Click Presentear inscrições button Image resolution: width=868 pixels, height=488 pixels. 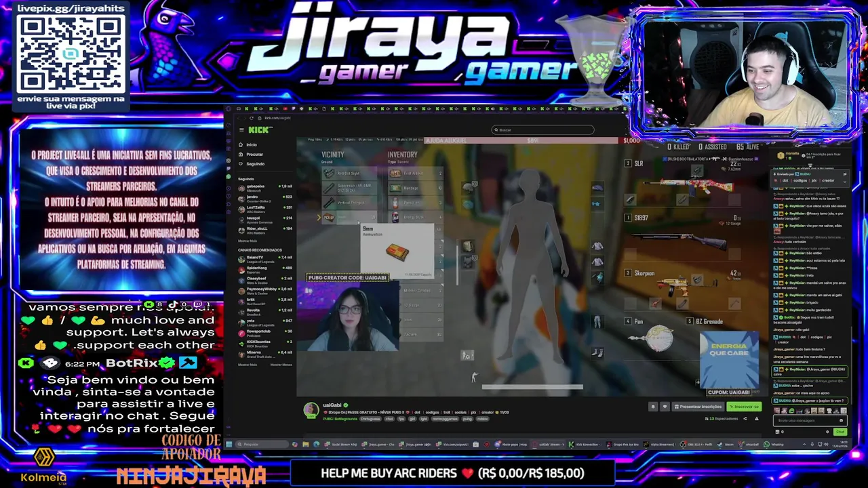(698, 406)
